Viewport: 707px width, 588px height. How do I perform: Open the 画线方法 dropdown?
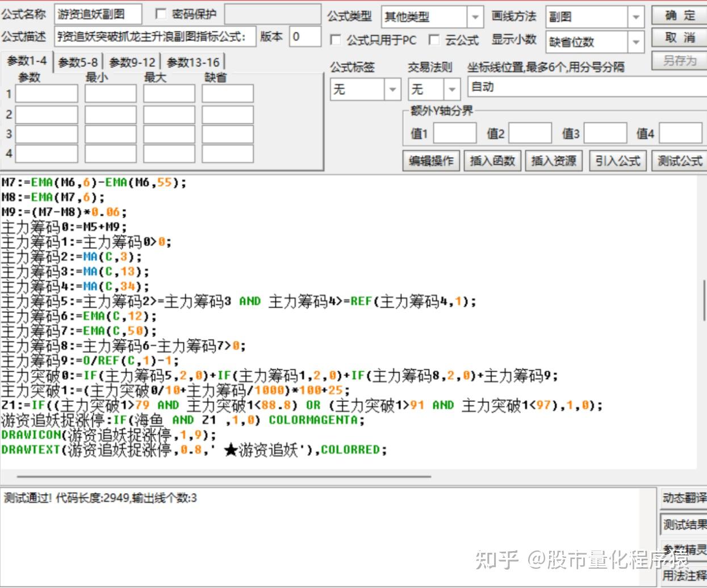[635, 17]
